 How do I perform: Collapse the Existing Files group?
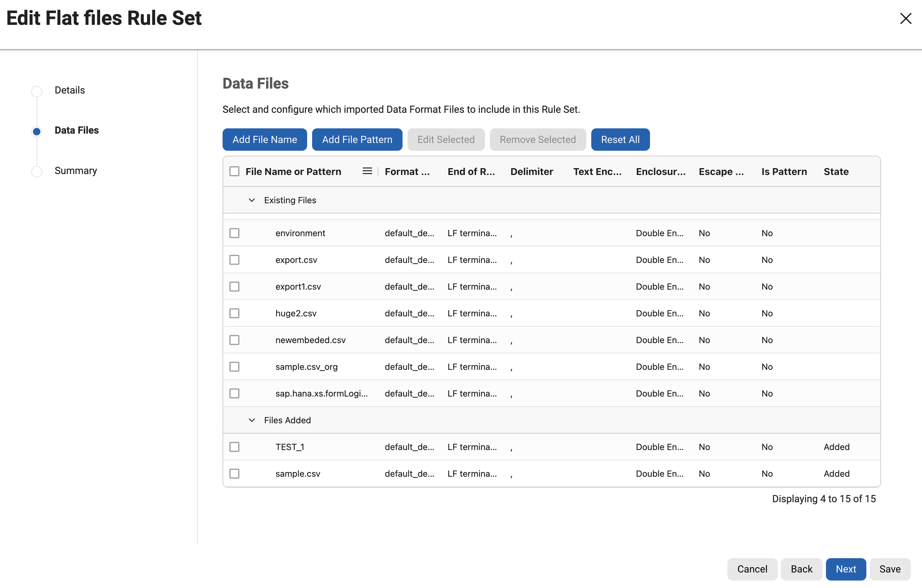[251, 200]
